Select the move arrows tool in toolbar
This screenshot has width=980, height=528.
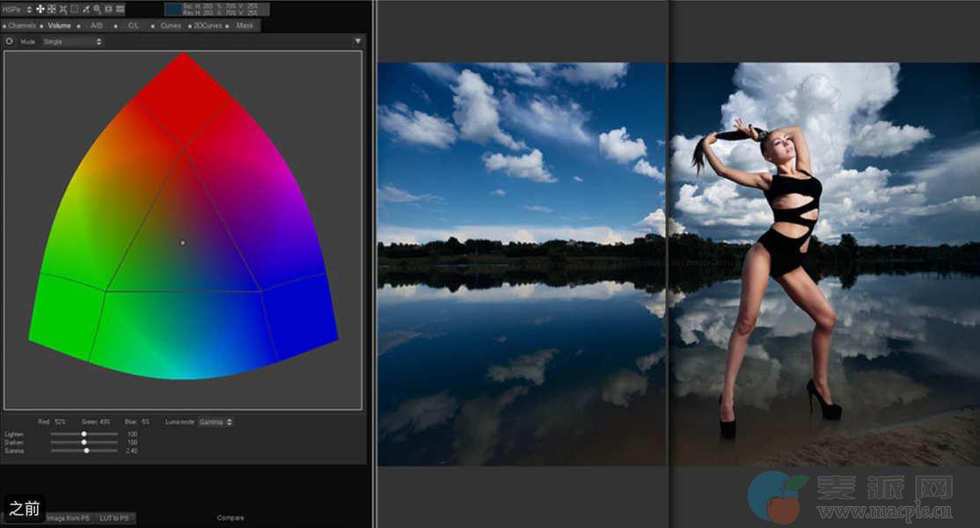tap(40, 9)
